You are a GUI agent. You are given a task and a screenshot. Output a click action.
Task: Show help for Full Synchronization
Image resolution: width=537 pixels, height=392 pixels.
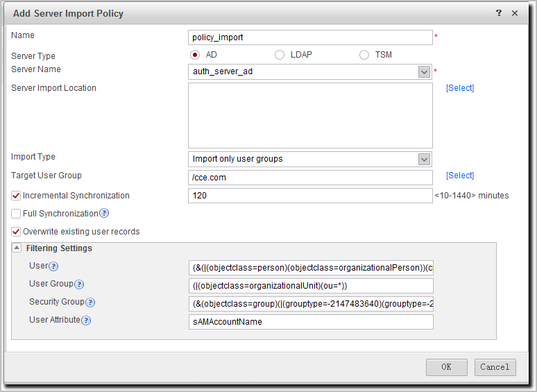(104, 213)
